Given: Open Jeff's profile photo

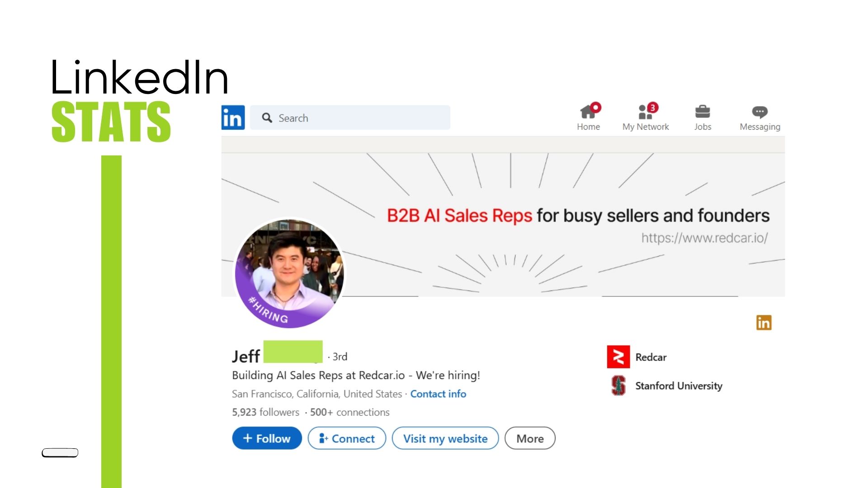Looking at the screenshot, I should click(289, 273).
